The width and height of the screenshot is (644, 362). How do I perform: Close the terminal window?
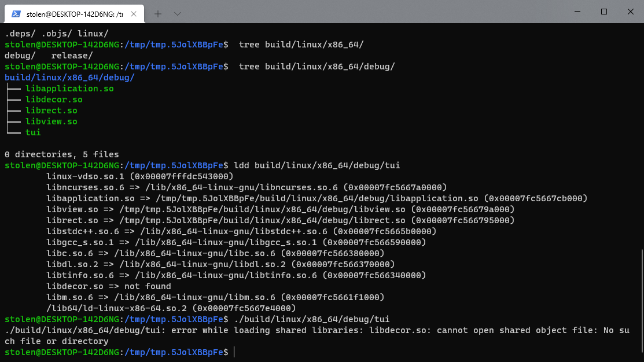click(631, 12)
